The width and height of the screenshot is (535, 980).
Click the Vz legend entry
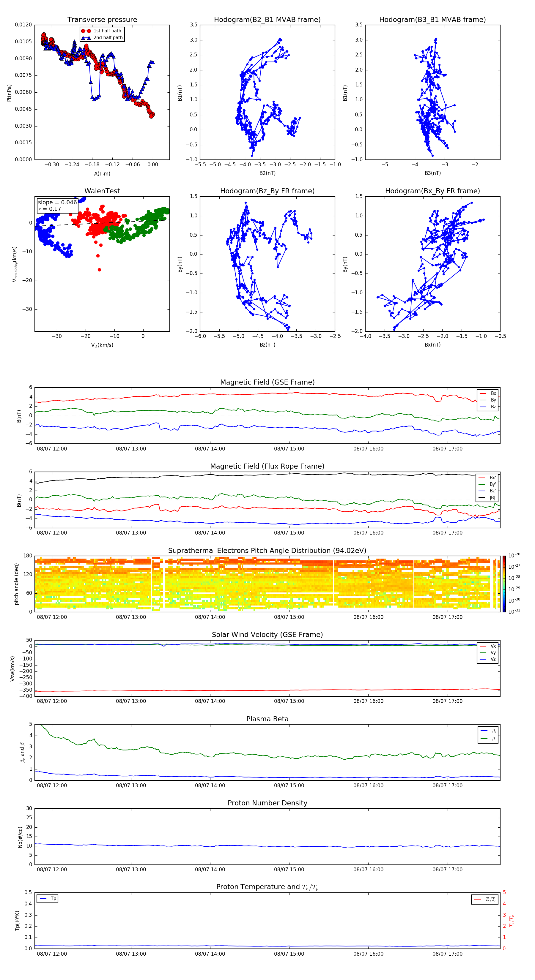point(488,659)
